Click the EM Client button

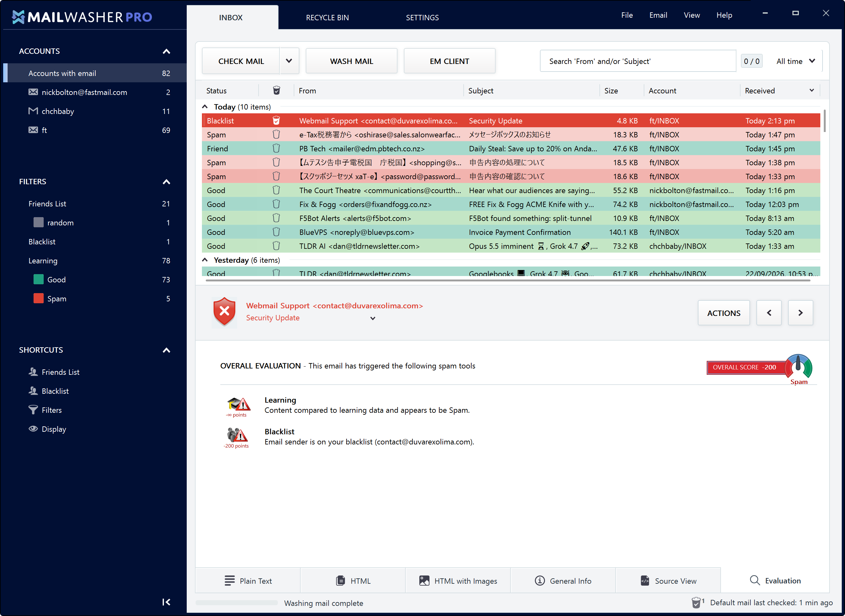click(x=449, y=61)
